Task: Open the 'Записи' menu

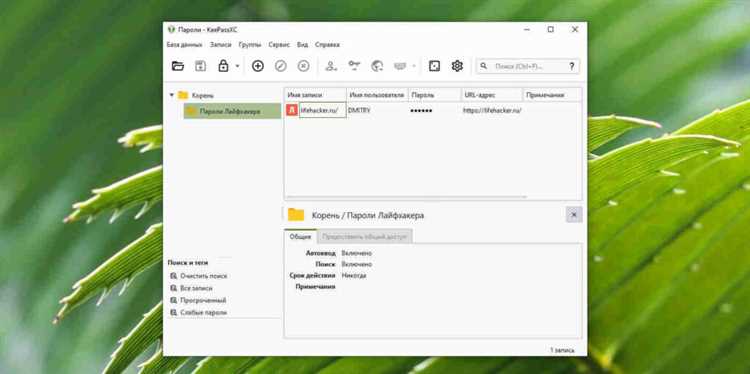Action: (x=221, y=44)
